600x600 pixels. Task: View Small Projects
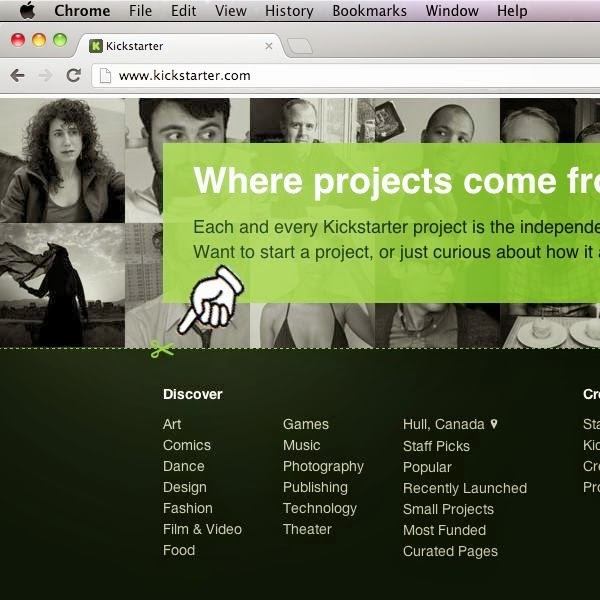coord(448,509)
